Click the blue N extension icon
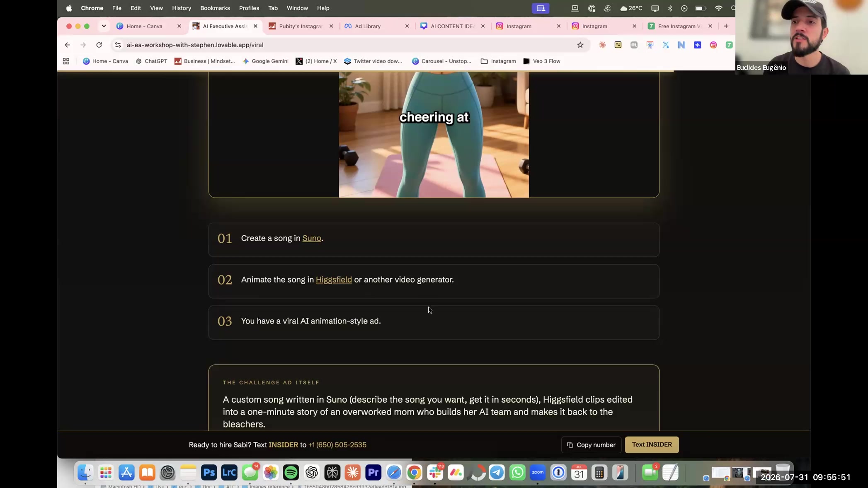 click(681, 45)
